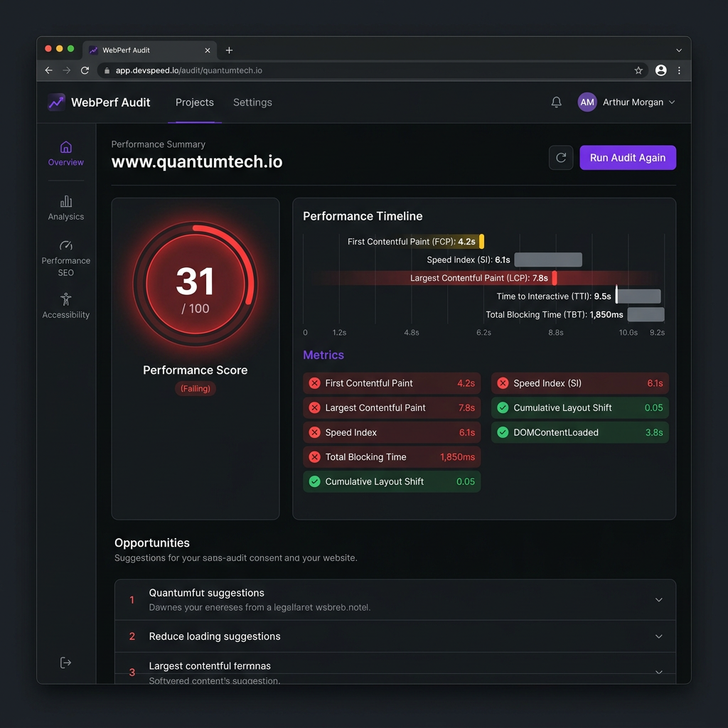Viewport: 728px width, 728px height.
Task: Open the Overview sidebar item
Action: [66, 154]
